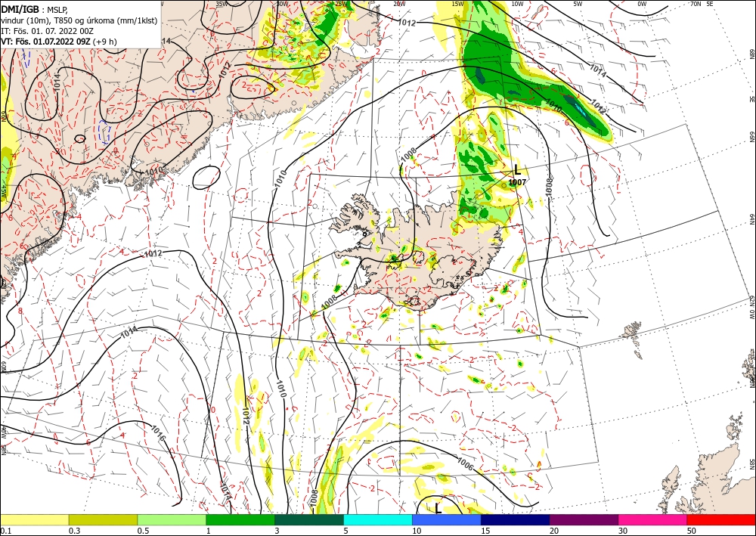Click the light green 0.5–1 legend band

[172, 519]
